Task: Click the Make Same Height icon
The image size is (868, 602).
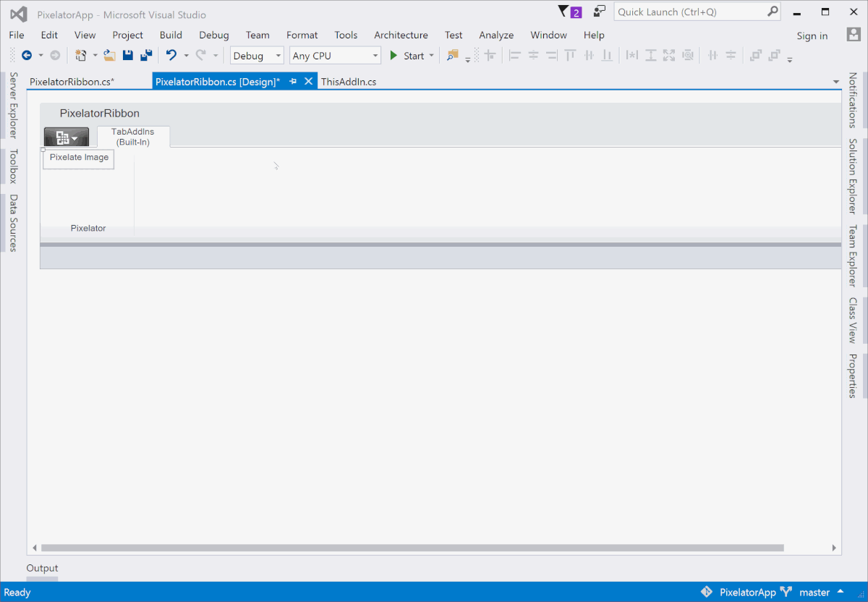Action: pos(651,56)
